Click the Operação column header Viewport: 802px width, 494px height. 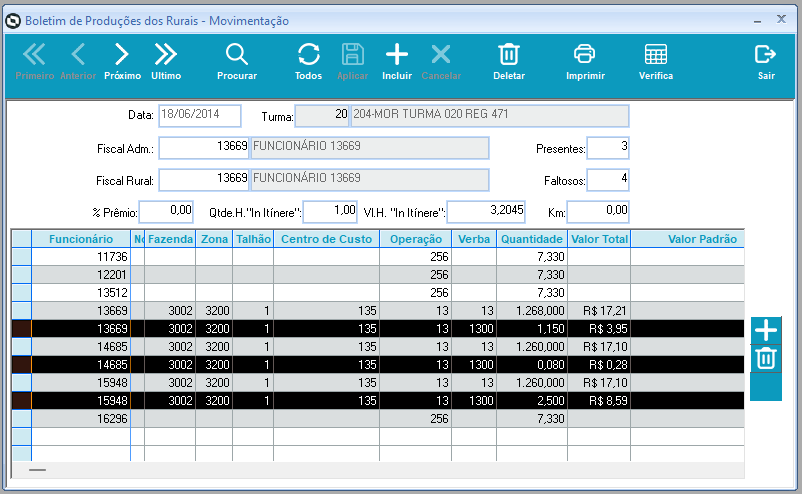tap(416, 239)
